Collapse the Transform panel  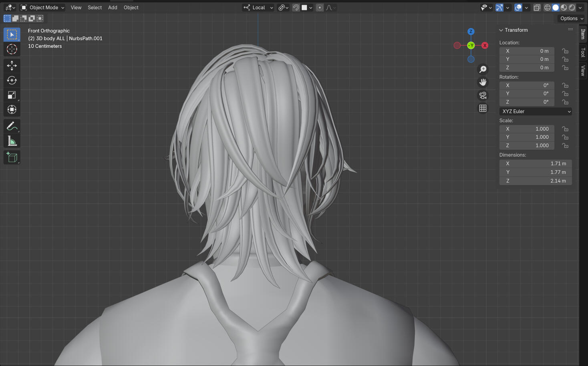tap(501, 30)
